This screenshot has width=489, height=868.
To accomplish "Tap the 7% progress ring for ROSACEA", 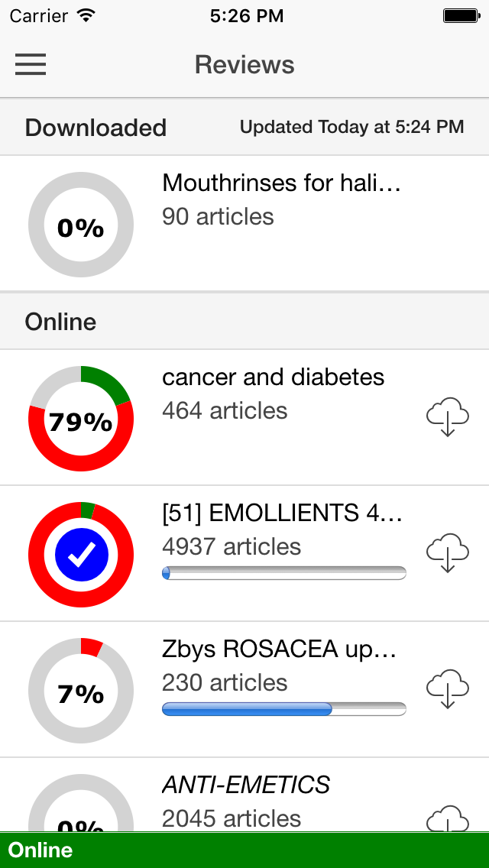I will pyautogui.click(x=81, y=691).
